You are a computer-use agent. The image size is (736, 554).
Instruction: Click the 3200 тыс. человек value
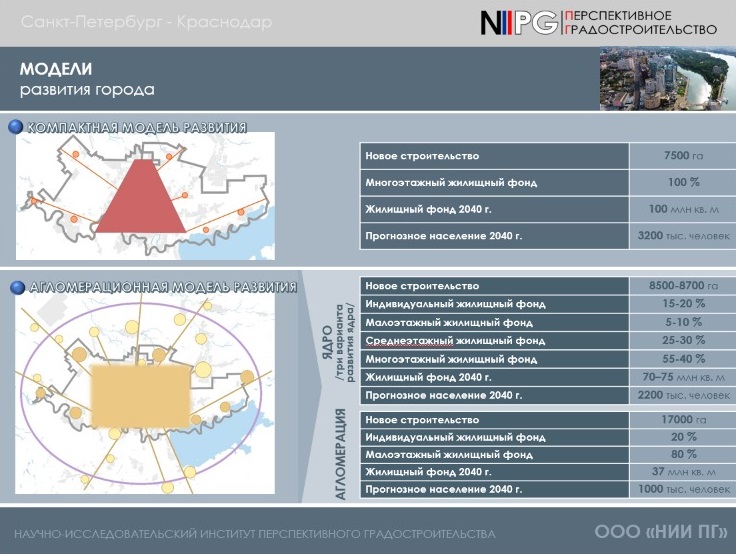tap(683, 236)
